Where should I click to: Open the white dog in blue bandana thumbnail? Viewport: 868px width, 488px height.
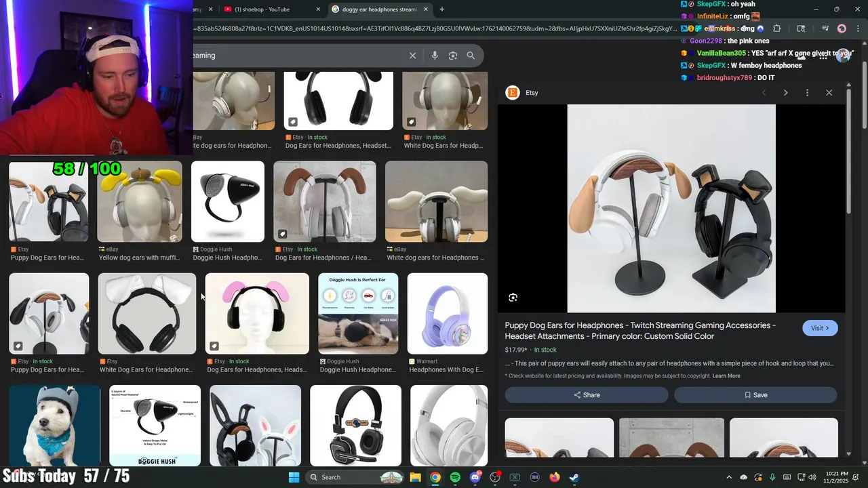(54, 426)
